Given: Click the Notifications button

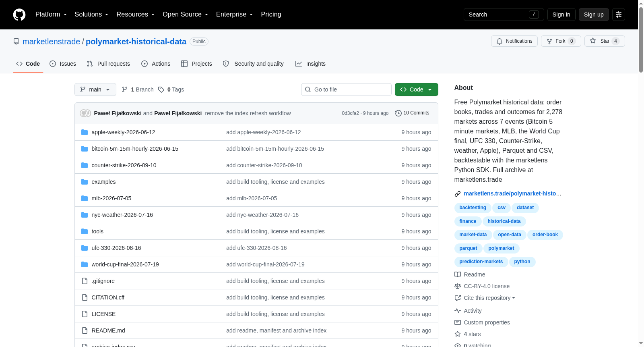Looking at the screenshot, I should tap(514, 41).
